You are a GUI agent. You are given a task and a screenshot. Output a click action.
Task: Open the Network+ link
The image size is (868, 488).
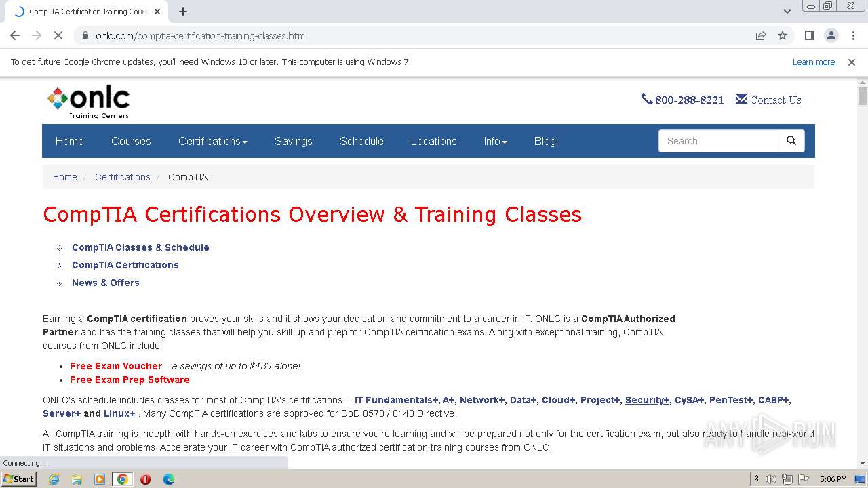click(482, 400)
